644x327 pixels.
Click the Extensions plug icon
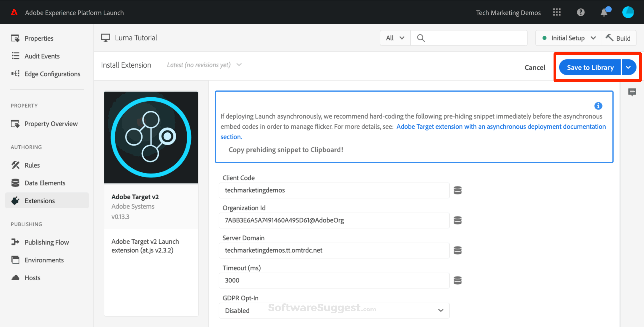(x=16, y=200)
